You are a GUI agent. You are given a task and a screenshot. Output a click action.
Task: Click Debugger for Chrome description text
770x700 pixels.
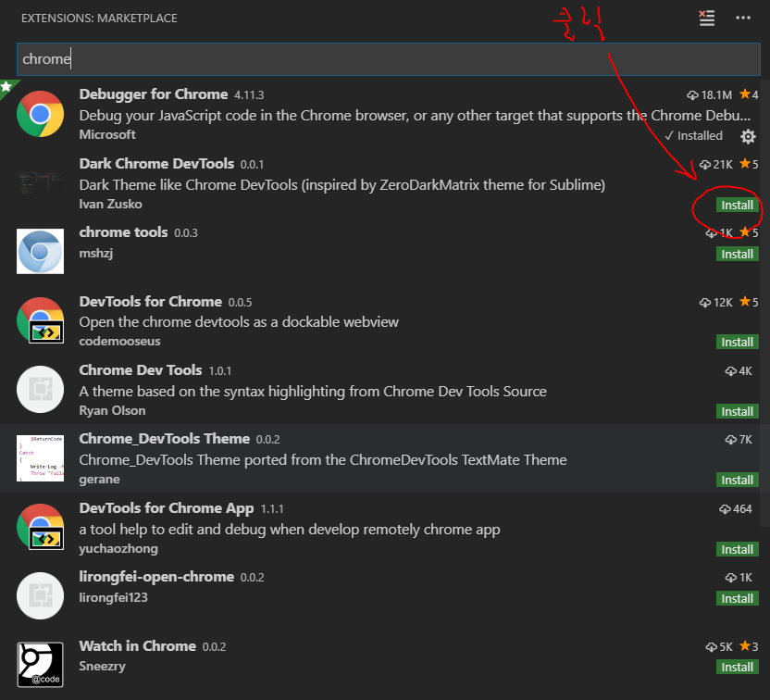pos(415,116)
